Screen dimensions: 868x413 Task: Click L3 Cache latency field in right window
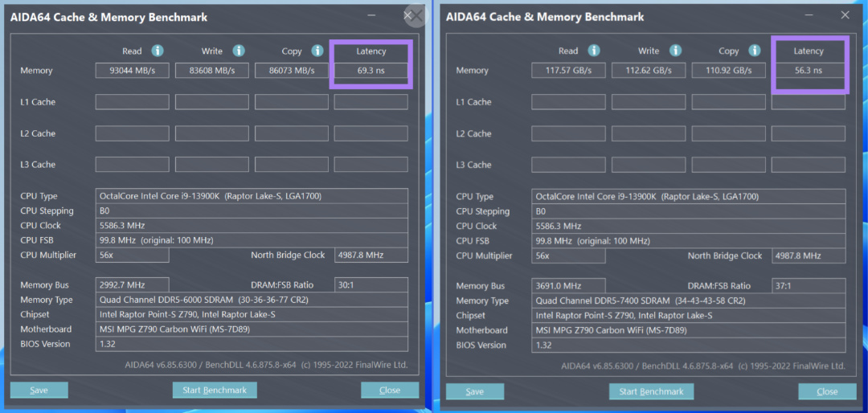809,165
